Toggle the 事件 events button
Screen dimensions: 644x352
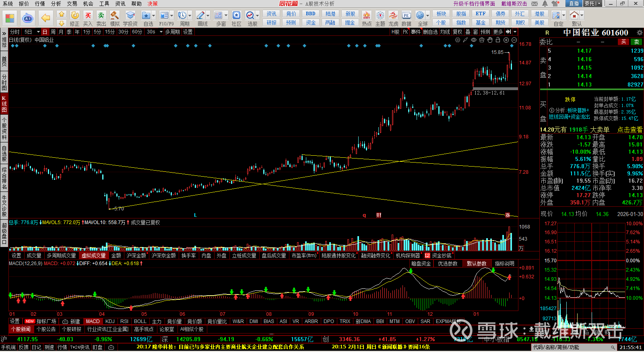pyautogui.click(x=416, y=32)
